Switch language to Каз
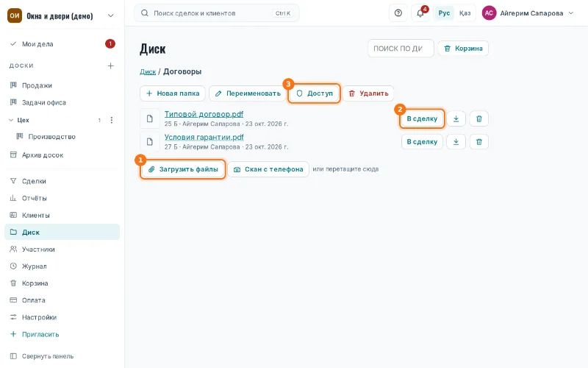Screen dimensions: 588x368 pos(465,13)
